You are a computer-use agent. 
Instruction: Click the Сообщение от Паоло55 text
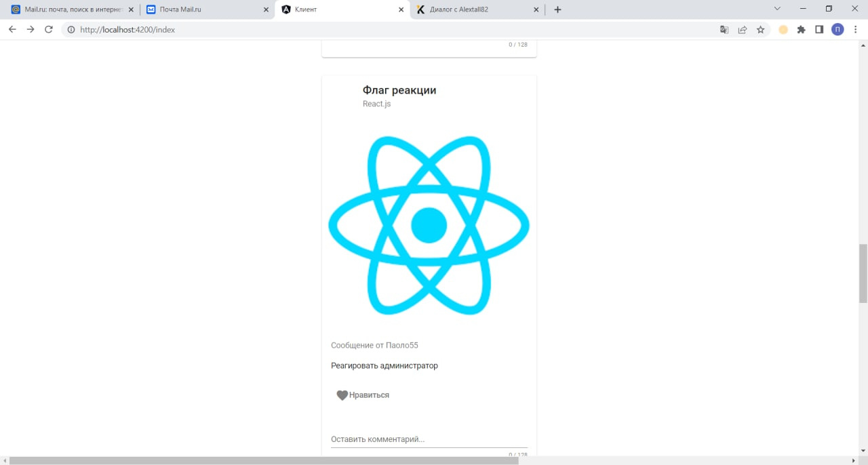[374, 345]
